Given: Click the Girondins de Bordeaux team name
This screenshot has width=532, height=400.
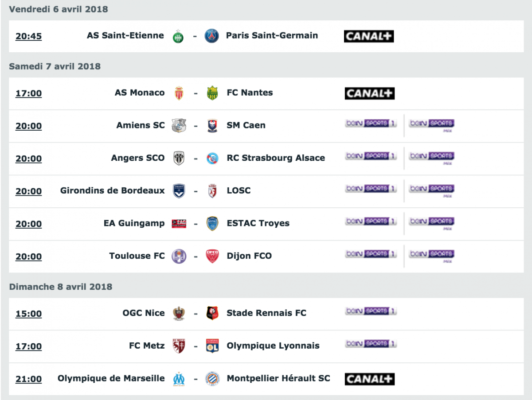Looking at the screenshot, I should [113, 190].
